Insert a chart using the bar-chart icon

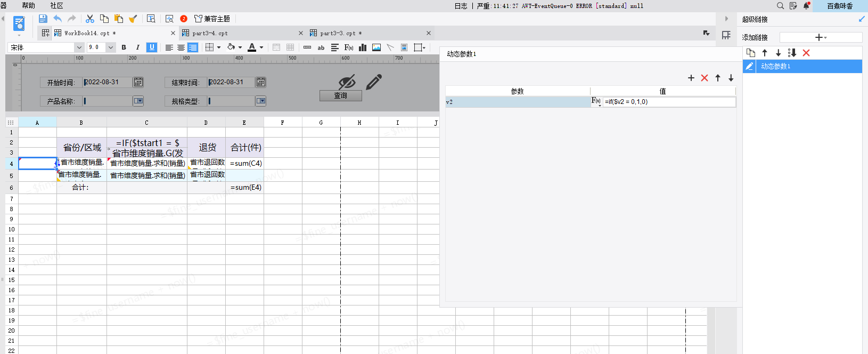click(363, 47)
